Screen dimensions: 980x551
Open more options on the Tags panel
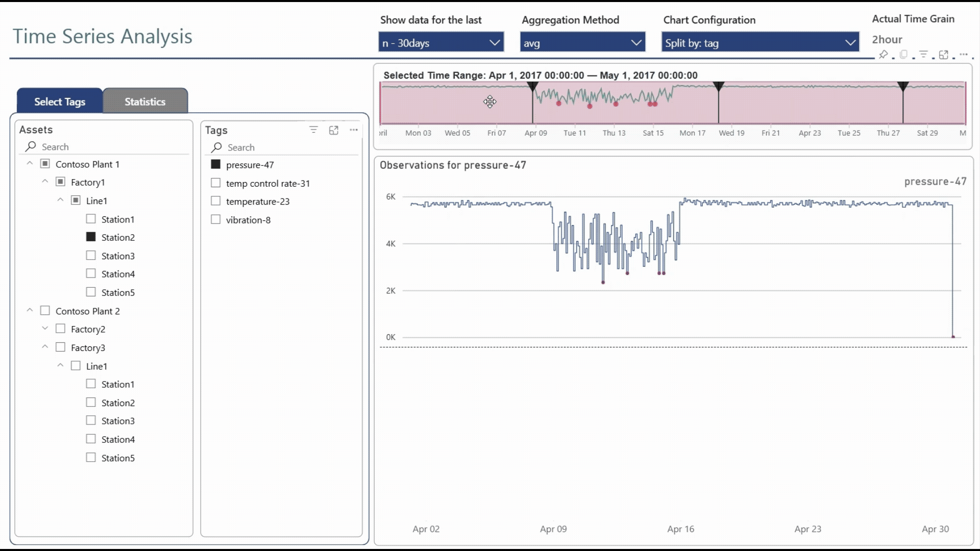[354, 130]
